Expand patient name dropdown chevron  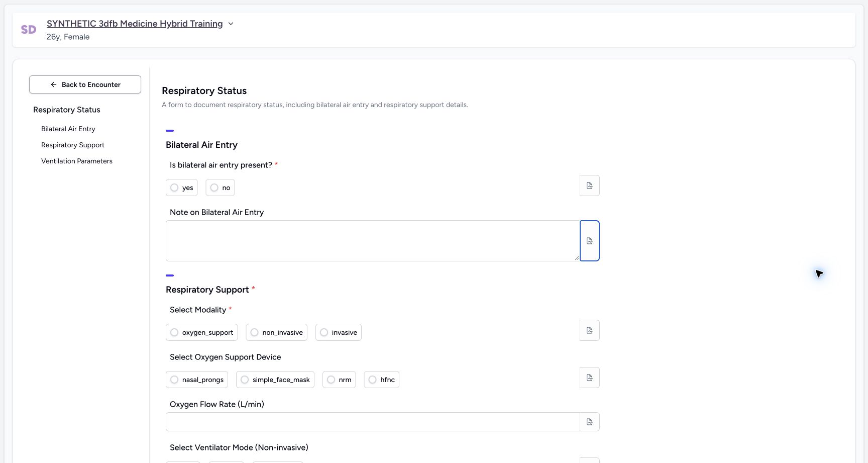pos(231,24)
